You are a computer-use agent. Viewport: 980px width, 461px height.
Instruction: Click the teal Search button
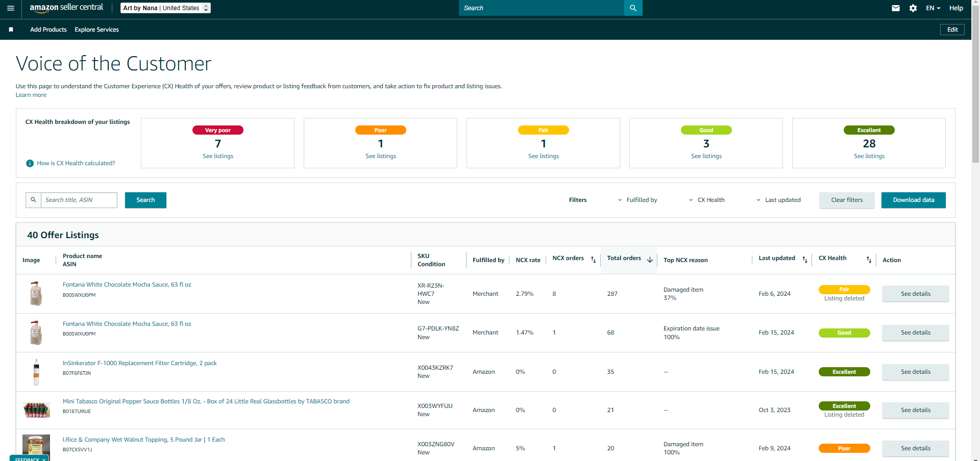tap(145, 200)
